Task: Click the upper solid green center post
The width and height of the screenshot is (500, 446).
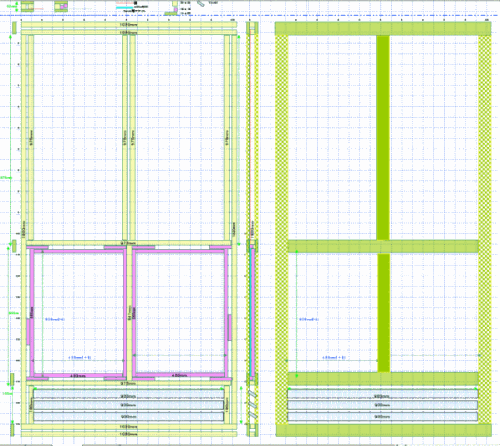Action: [x=383, y=138]
